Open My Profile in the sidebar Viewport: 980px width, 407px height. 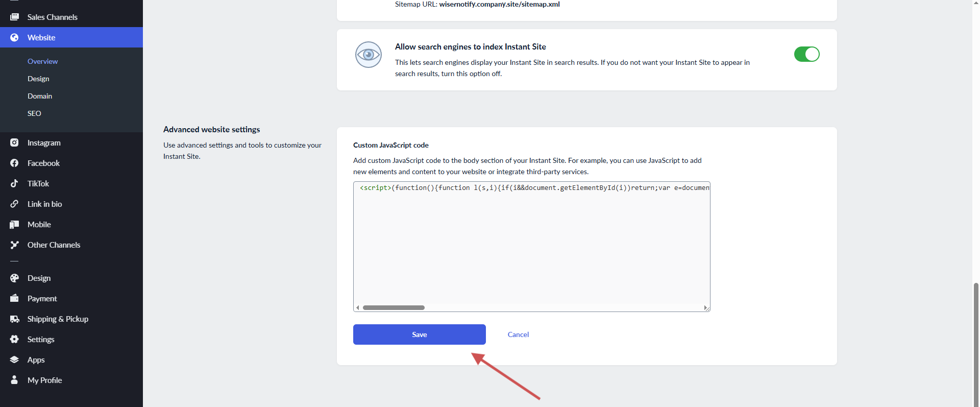click(x=44, y=380)
